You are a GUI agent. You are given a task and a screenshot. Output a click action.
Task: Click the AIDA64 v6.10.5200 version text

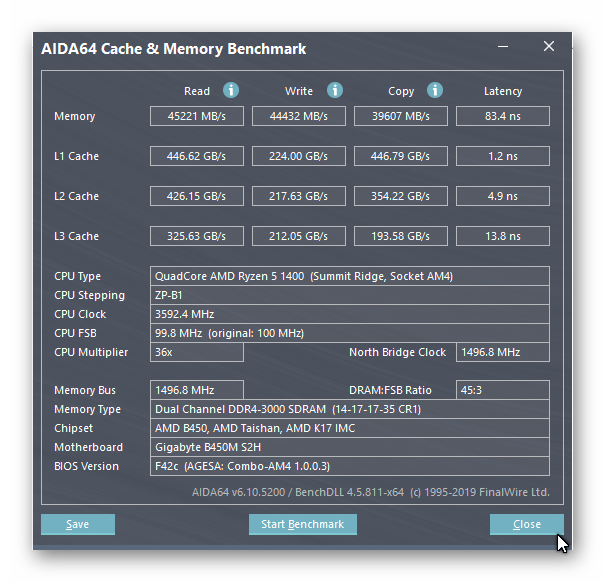[x=370, y=492]
